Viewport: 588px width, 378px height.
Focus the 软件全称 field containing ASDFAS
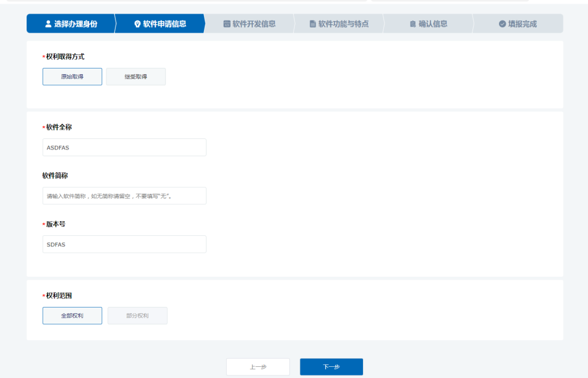coord(124,148)
